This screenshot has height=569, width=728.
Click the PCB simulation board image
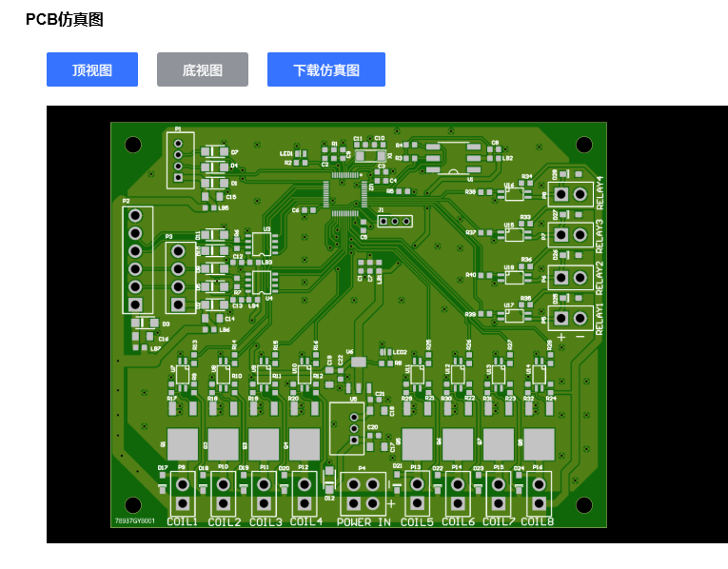(x=359, y=324)
